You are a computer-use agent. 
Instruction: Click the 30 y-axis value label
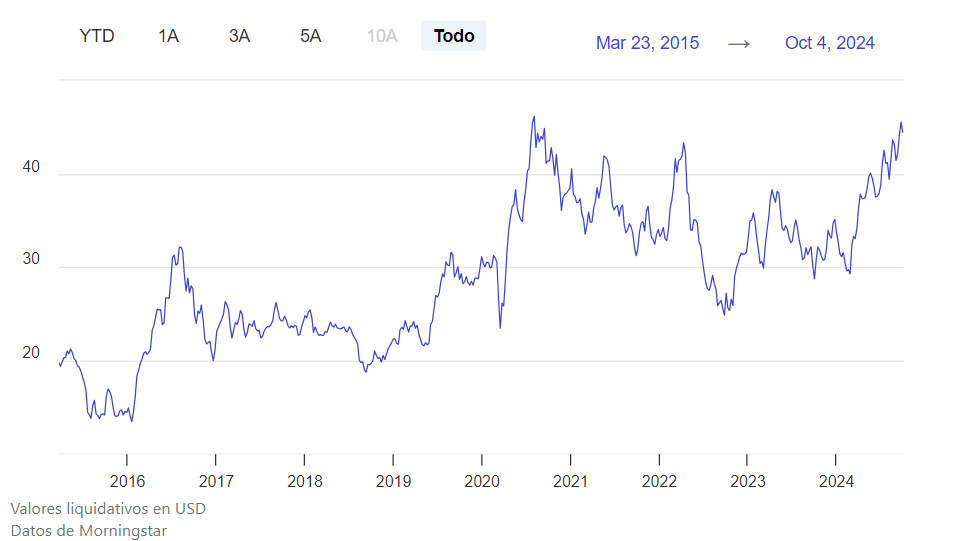click(31, 260)
